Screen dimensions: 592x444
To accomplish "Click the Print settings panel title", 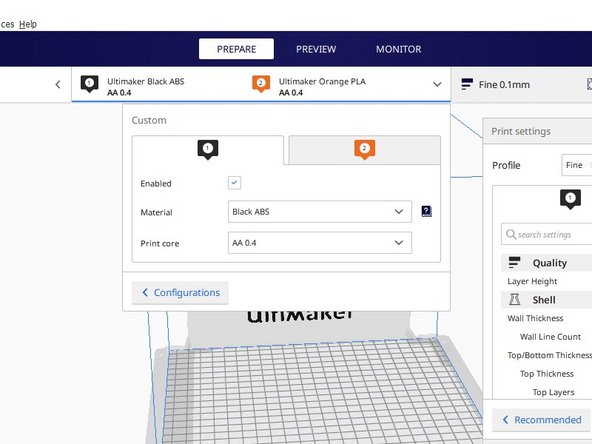I will click(521, 131).
